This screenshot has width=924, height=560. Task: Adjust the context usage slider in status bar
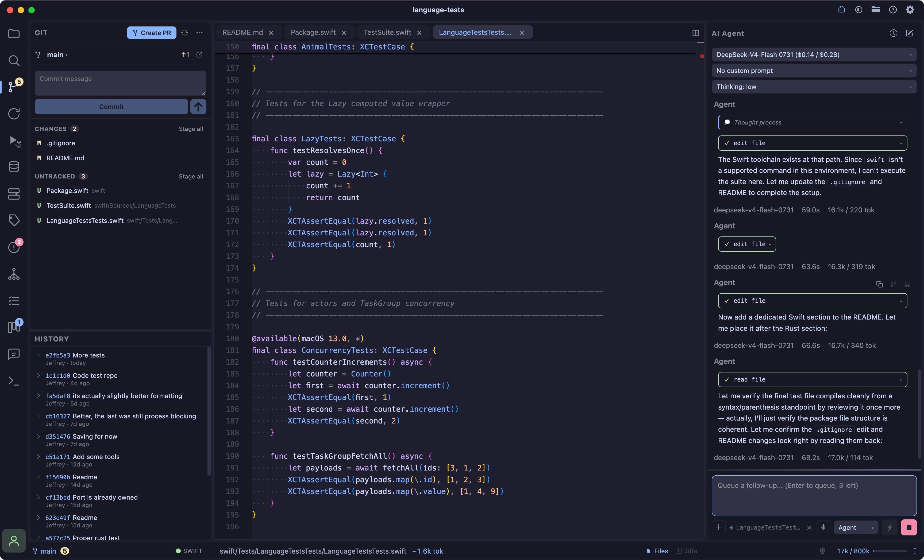point(890,551)
